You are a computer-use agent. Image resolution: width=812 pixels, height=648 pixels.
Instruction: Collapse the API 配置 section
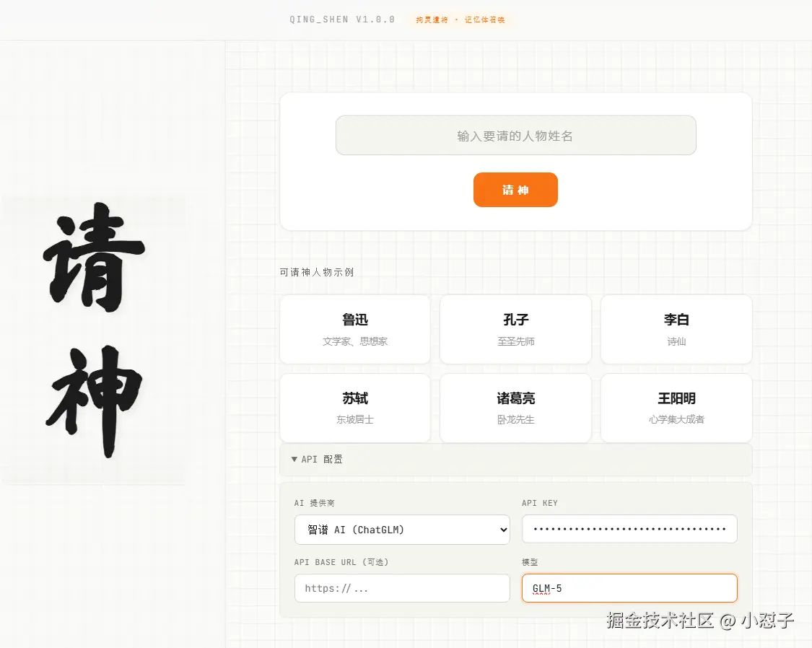[x=316, y=459]
